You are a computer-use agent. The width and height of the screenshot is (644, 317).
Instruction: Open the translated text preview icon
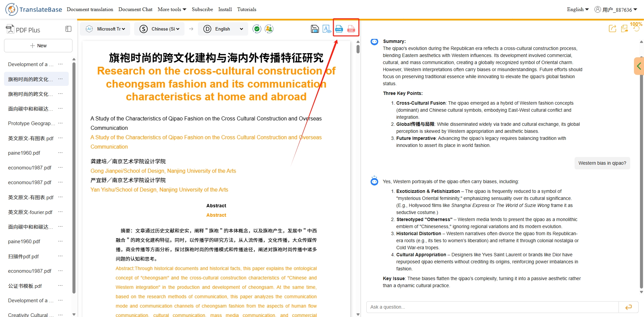tap(327, 29)
